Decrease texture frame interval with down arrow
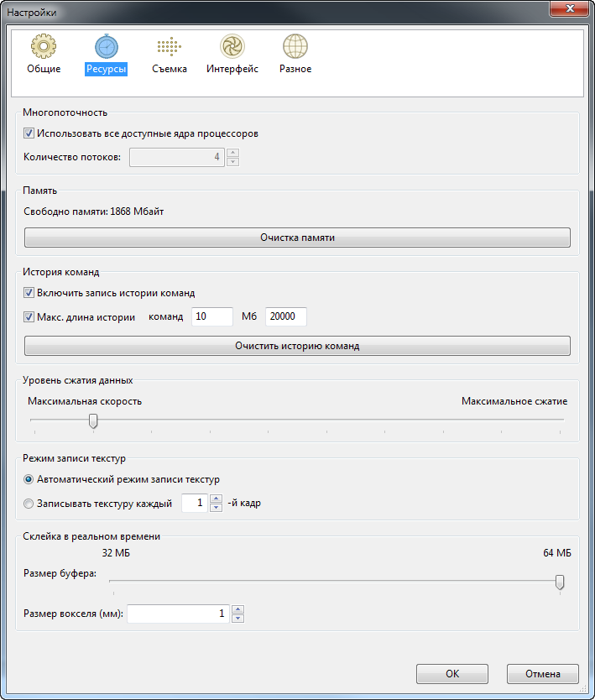 point(216,507)
